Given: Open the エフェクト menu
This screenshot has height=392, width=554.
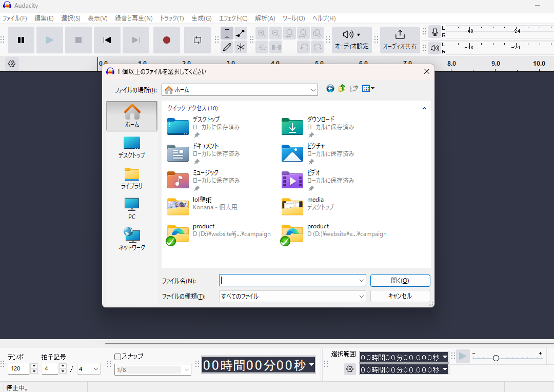Looking at the screenshot, I should pyautogui.click(x=233, y=18).
